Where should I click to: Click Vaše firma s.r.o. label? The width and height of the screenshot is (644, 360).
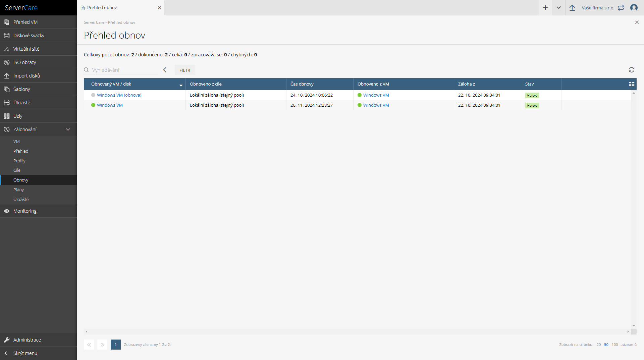(598, 8)
